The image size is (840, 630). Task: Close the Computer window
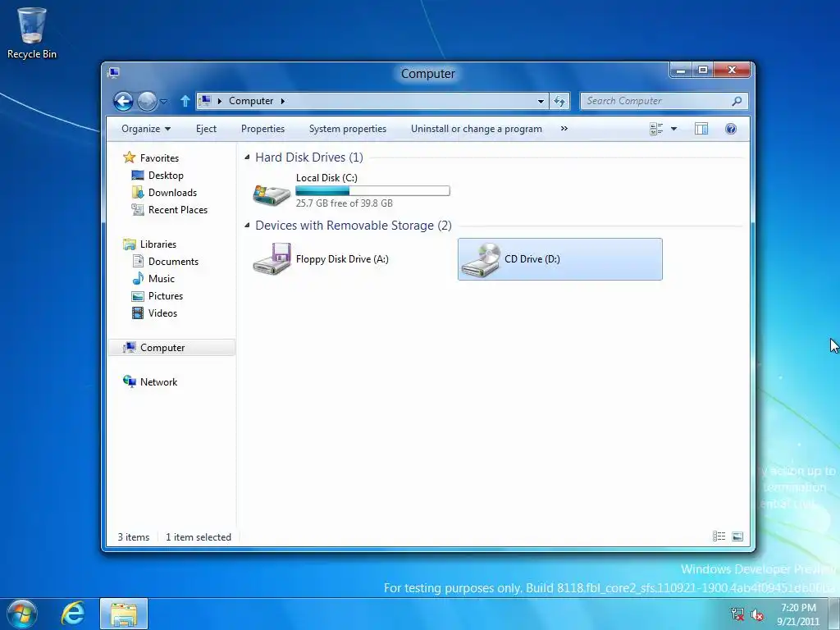[732, 71]
